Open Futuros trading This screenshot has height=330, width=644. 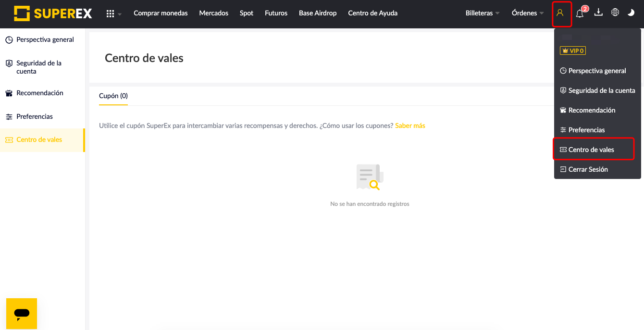click(276, 13)
